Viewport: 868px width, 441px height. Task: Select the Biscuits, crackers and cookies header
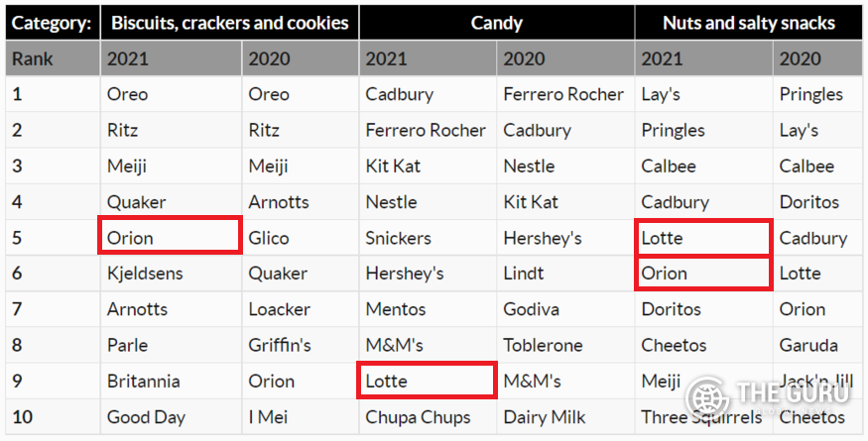pyautogui.click(x=230, y=23)
